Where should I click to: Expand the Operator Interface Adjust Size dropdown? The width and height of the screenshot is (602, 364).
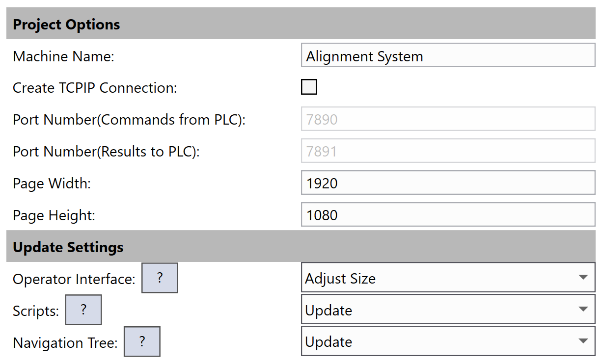[447, 279]
